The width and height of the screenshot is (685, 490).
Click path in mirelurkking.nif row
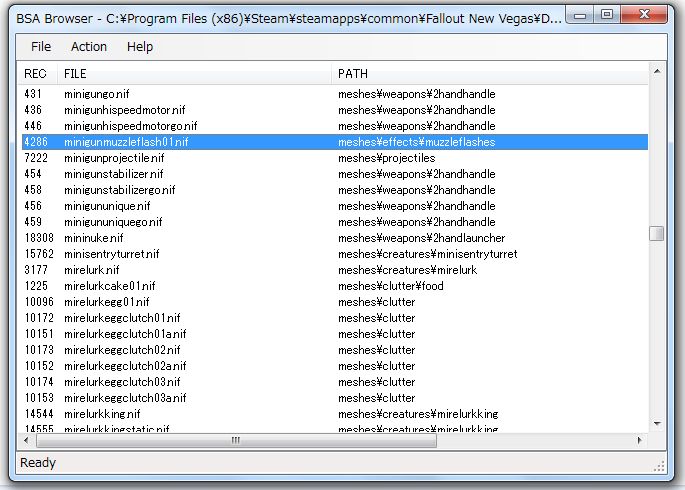(418, 414)
